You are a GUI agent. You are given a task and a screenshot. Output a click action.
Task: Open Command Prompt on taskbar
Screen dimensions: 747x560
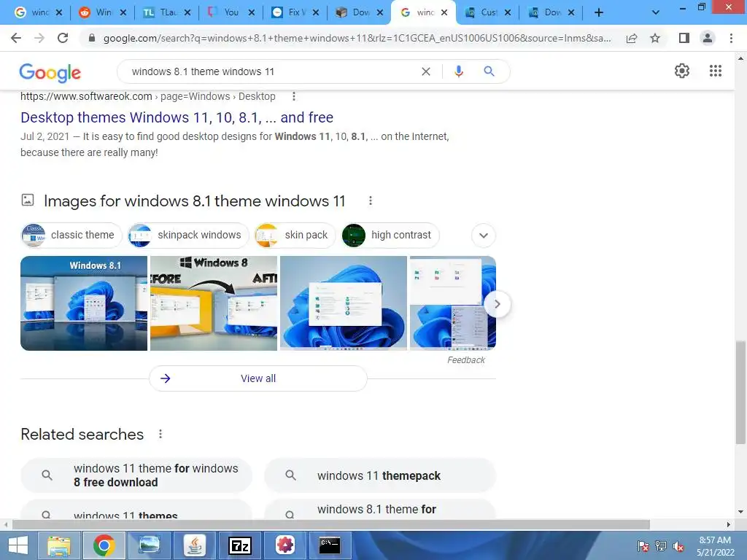(330, 545)
